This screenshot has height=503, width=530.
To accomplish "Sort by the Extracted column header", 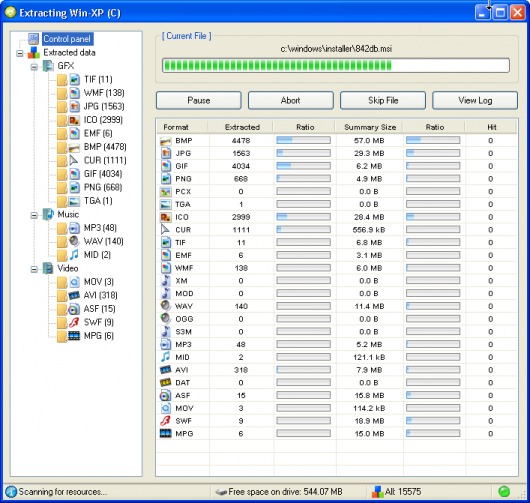I will [242, 127].
